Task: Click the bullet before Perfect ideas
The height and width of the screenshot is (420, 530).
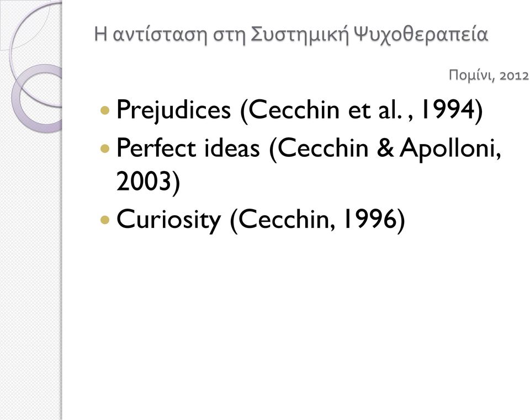Action: (105, 148)
